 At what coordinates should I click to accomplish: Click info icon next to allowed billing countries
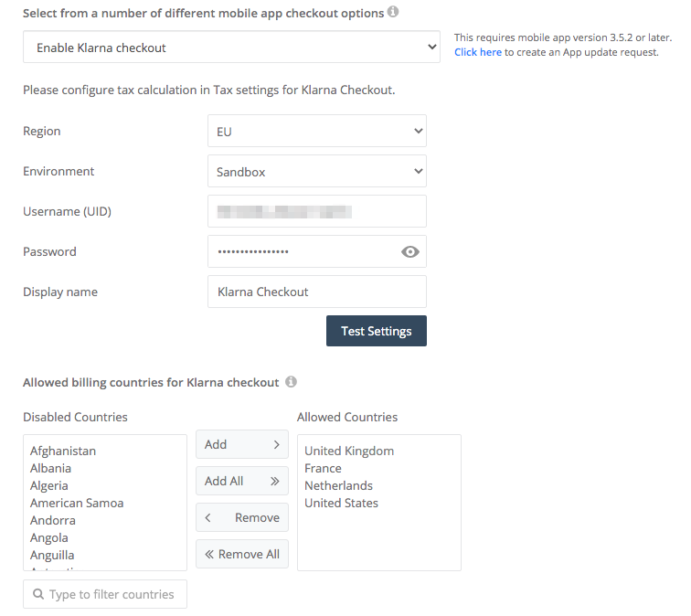291,382
